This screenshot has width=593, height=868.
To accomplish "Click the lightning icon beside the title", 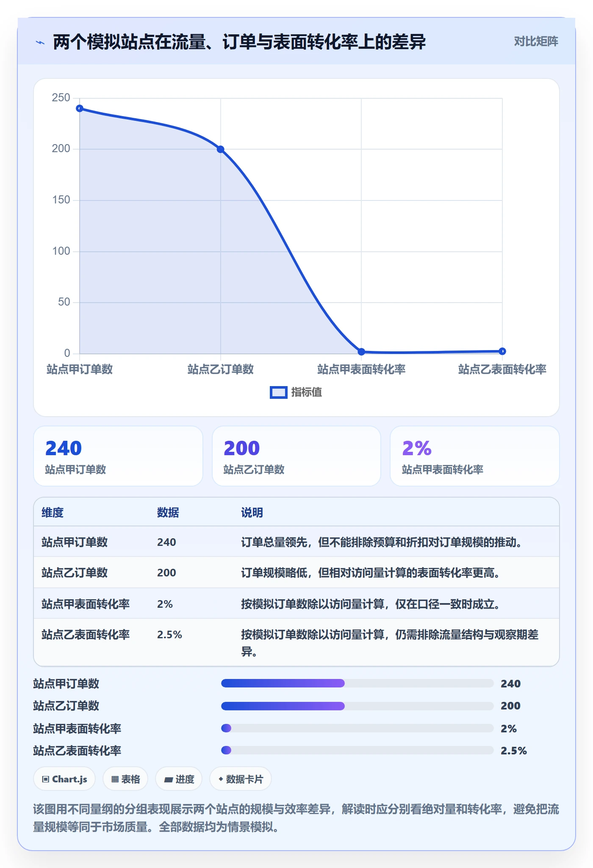I will (x=40, y=42).
